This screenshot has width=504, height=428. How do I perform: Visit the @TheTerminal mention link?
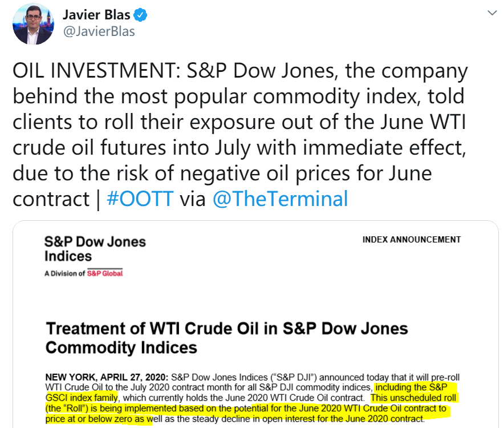281,199
